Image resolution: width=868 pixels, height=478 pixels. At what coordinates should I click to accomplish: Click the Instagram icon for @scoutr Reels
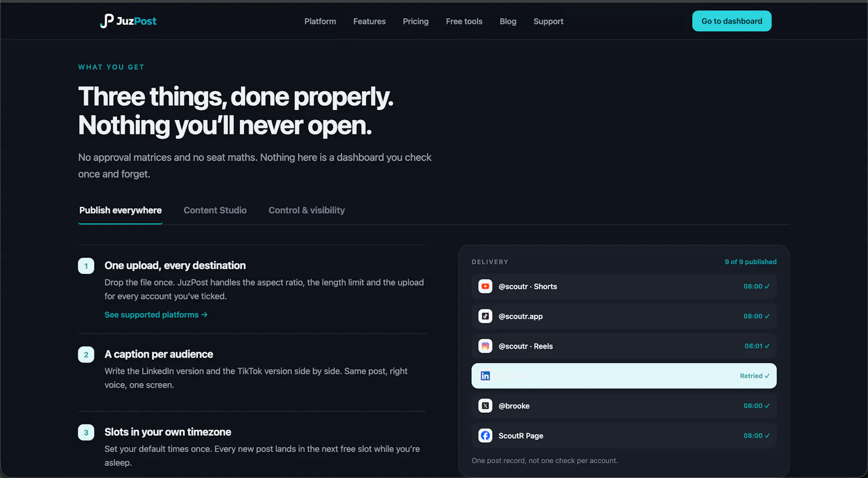coord(486,346)
